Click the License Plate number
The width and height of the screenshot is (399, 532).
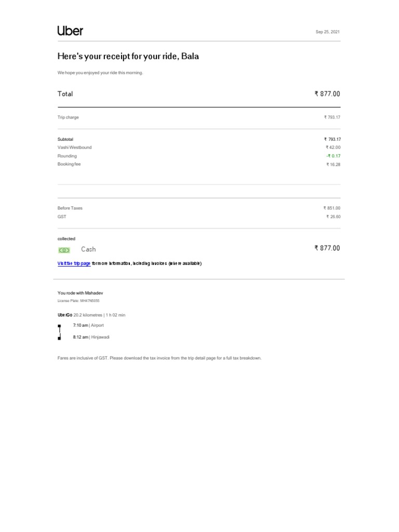pyautogui.click(x=89, y=301)
